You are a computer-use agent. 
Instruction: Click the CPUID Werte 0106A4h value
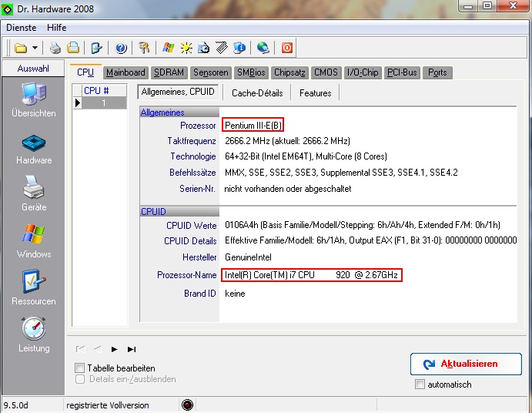point(363,225)
